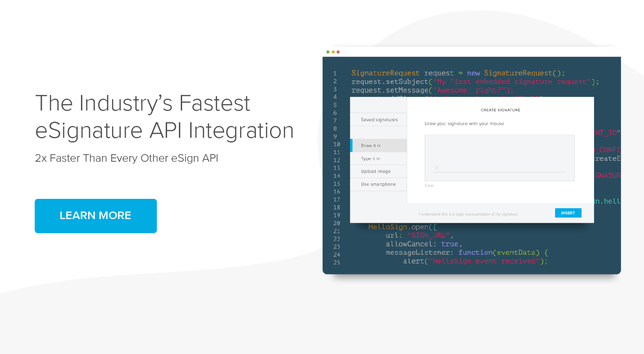Click the "CREATE SIGNATURE" dialog title
Viewport: 644px width, 354px height.
click(x=500, y=110)
